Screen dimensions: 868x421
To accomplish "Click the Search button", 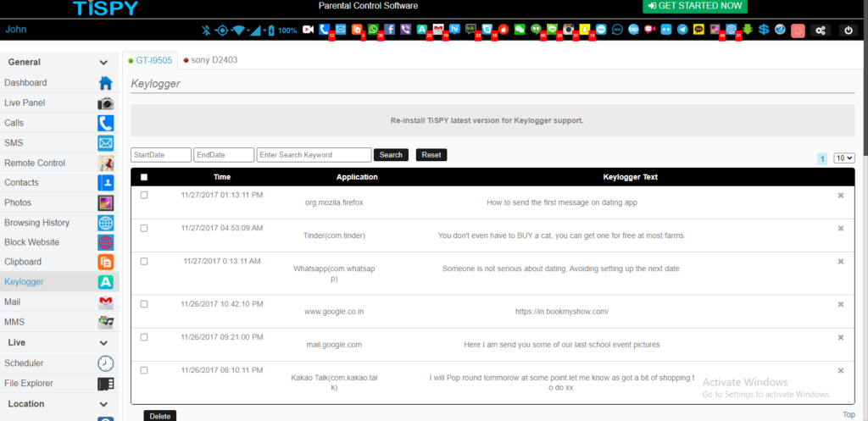I will [391, 155].
